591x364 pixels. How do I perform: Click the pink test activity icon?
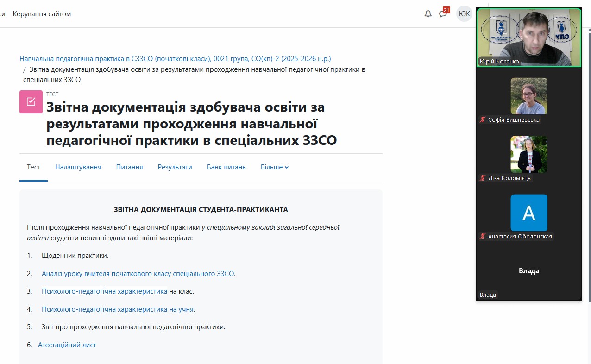31,102
